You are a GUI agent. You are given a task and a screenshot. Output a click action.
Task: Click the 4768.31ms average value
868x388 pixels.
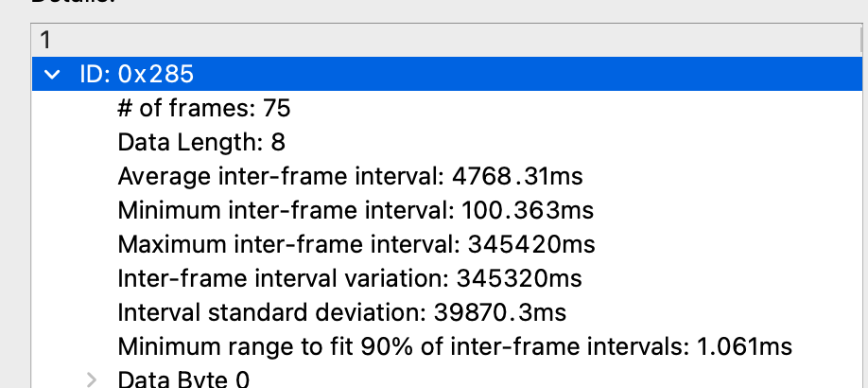517,177
